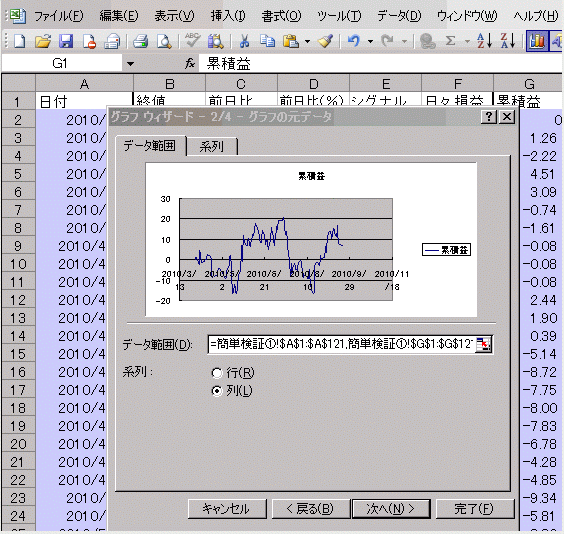This screenshot has width=564, height=534.
Task: Click the Chart Wizard toolbar icon
Action: pos(537,41)
